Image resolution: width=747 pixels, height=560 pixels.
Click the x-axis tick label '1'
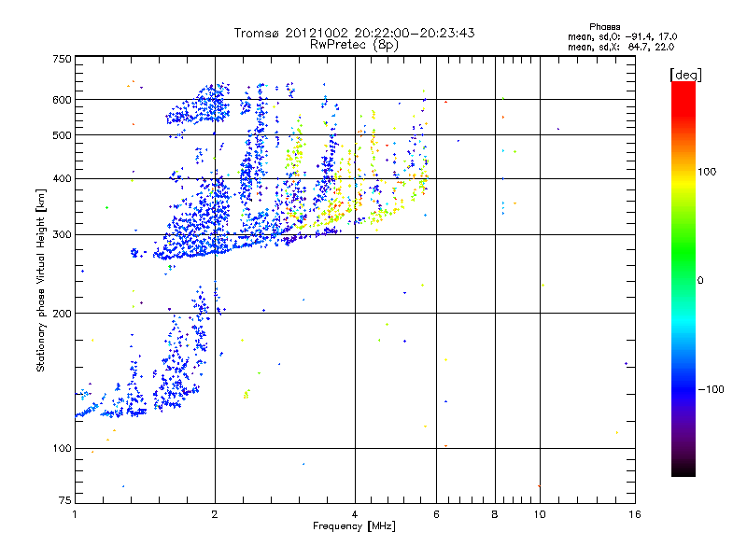coord(75,514)
